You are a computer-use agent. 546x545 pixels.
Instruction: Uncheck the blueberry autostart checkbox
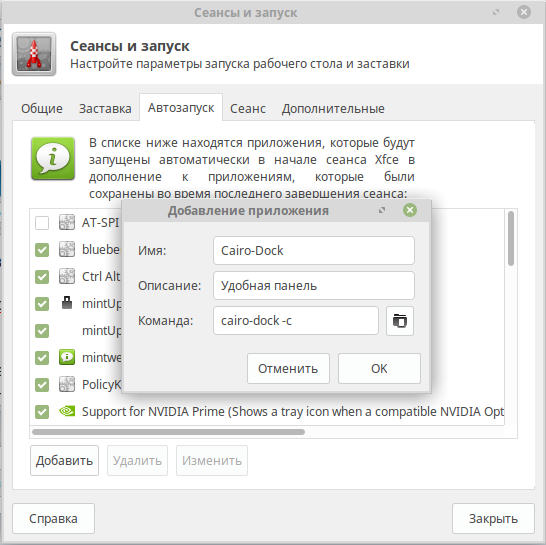(42, 250)
